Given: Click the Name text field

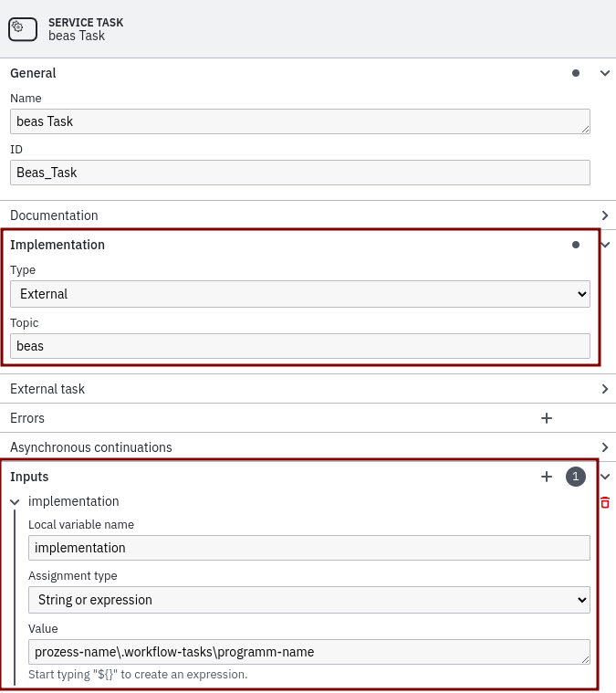Looking at the screenshot, I should (300, 121).
